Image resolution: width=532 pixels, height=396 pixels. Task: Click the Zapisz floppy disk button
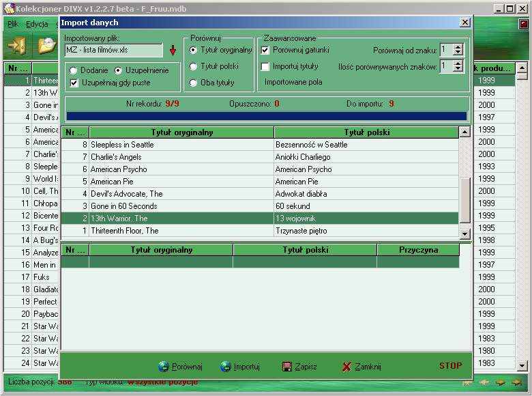pyautogui.click(x=299, y=367)
